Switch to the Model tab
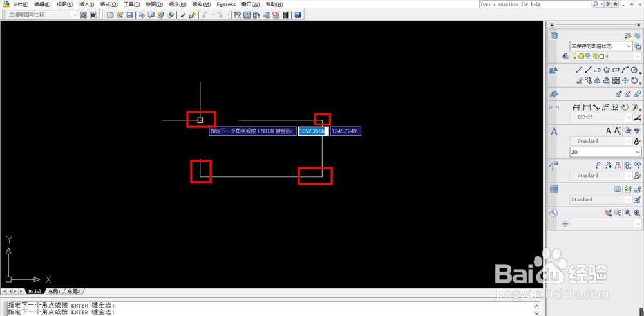644x316 pixels. [35, 292]
